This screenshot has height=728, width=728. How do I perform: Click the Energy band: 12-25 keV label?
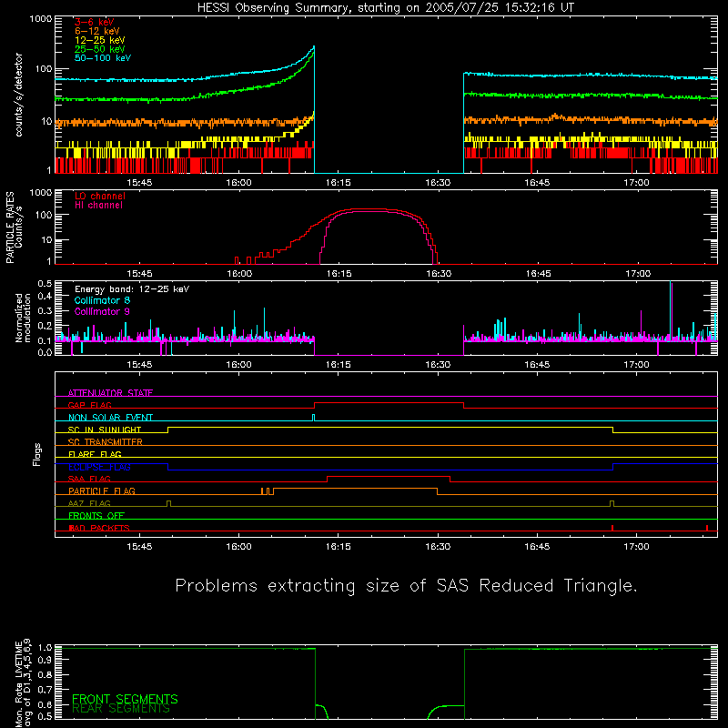(132, 289)
